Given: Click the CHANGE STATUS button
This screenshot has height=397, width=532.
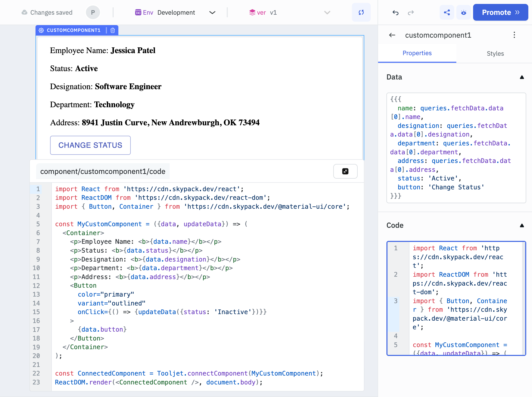Looking at the screenshot, I should click(x=90, y=145).
